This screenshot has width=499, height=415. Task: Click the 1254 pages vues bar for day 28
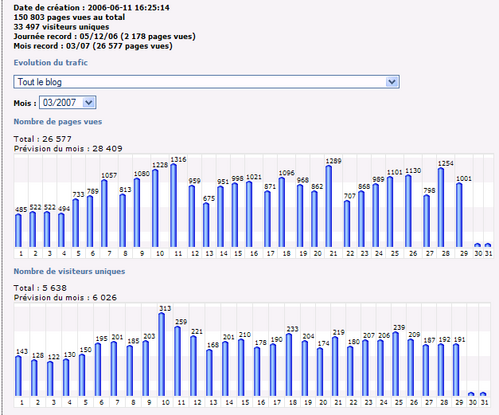click(441, 208)
